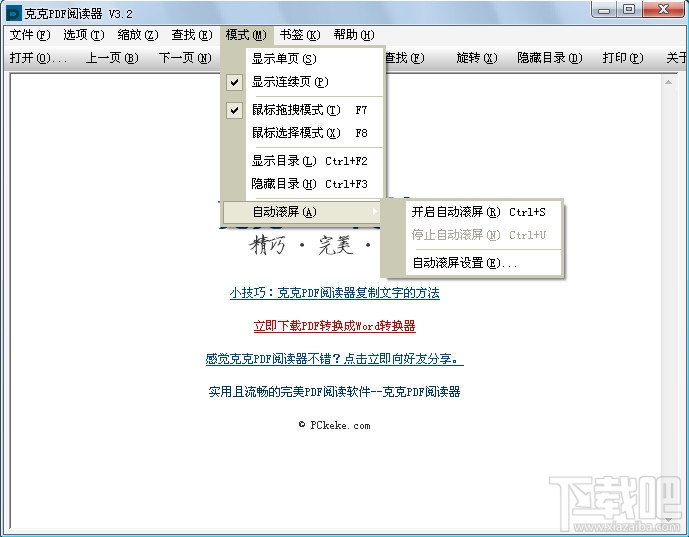Open the 书签(K) menu
Screen dimensions: 689x537
pos(300,35)
